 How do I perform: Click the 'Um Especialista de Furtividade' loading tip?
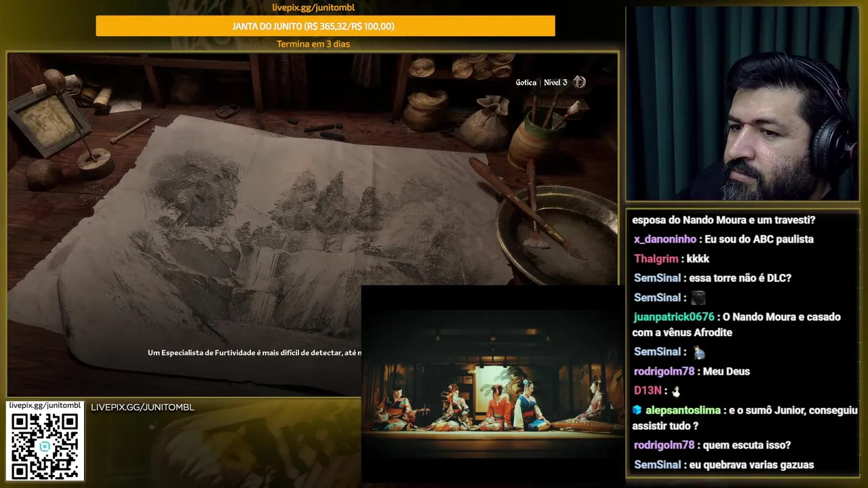(254, 352)
